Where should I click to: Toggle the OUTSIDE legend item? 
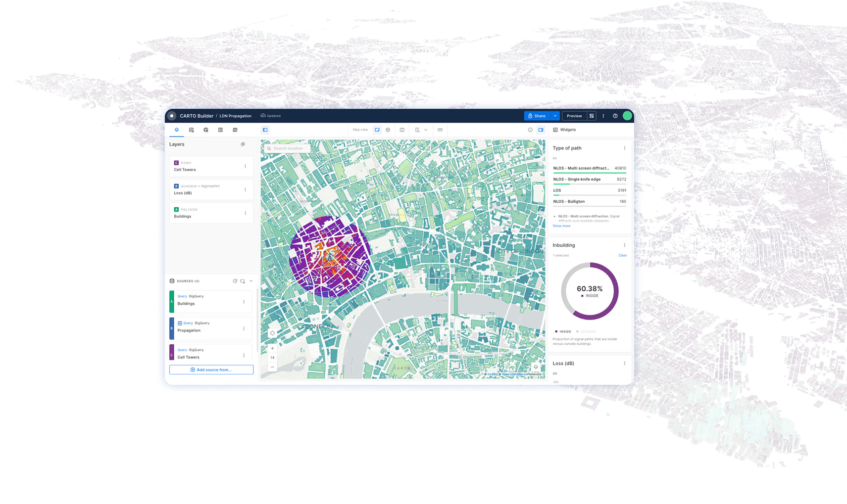tap(586, 331)
